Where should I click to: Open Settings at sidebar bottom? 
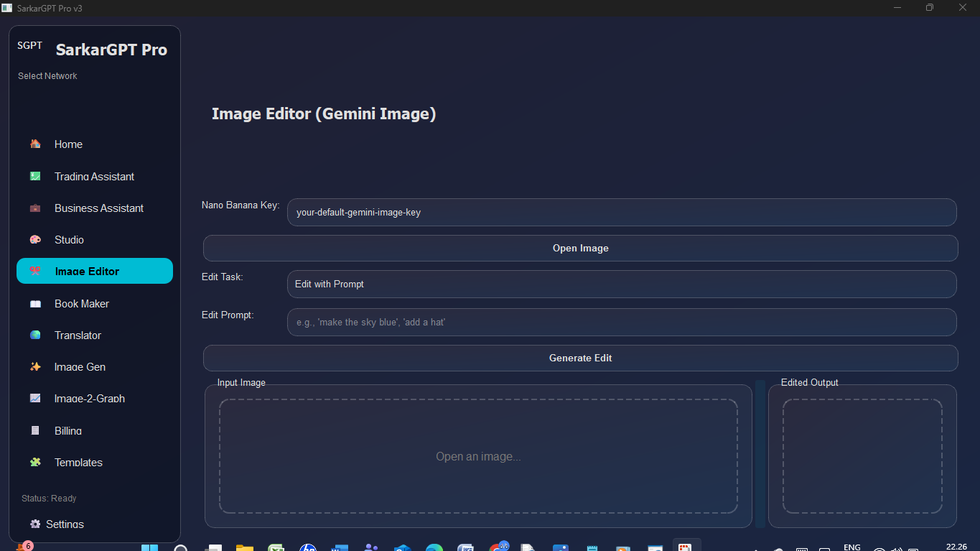57,524
